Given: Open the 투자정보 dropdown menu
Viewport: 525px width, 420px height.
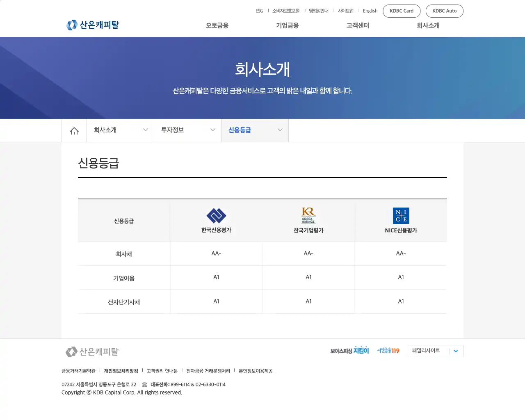Looking at the screenshot, I should (187, 130).
